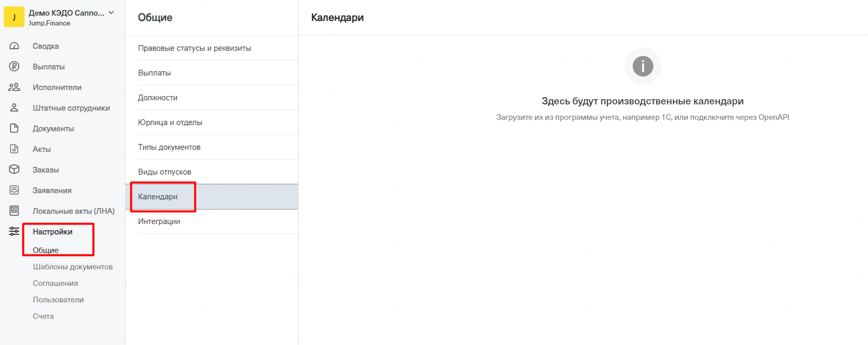Click the Документы file icon
The width and height of the screenshot is (868, 345).
(x=14, y=128)
